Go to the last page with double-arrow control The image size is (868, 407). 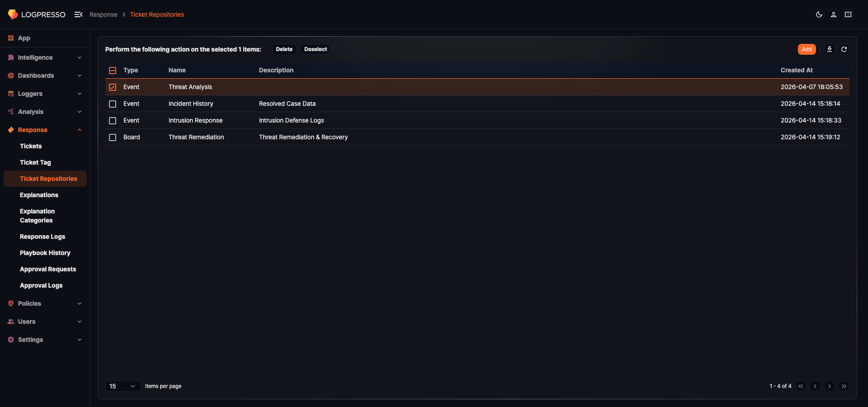tap(844, 386)
